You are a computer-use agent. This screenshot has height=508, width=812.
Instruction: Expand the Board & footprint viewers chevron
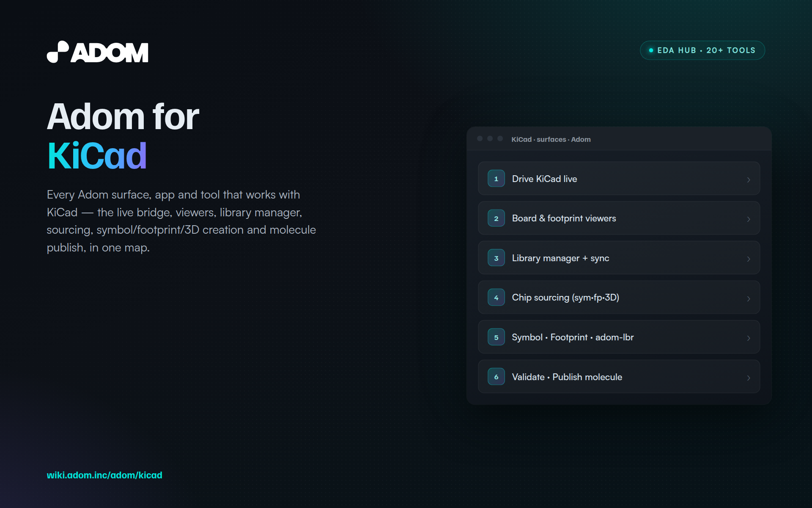748,219
